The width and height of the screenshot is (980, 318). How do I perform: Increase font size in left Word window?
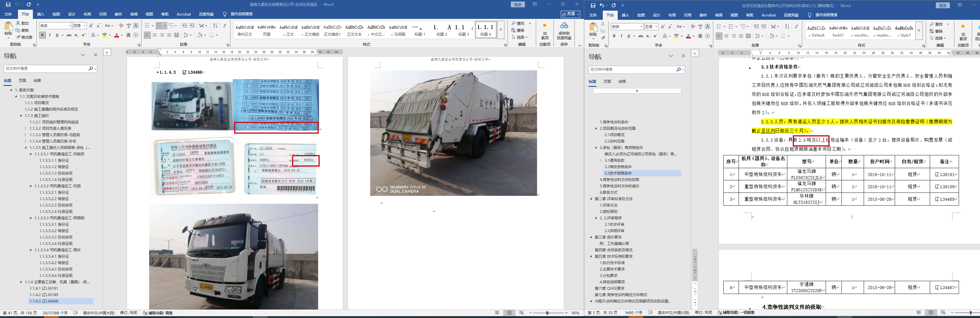click(x=91, y=26)
